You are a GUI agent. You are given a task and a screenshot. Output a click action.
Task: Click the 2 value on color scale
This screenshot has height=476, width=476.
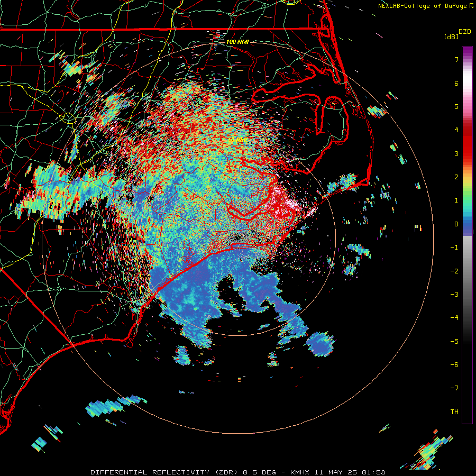(x=456, y=177)
